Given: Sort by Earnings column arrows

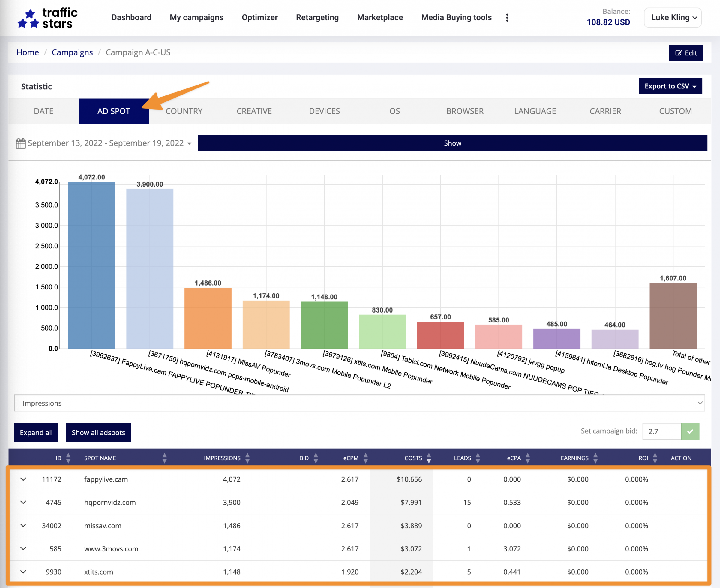Looking at the screenshot, I should point(596,458).
